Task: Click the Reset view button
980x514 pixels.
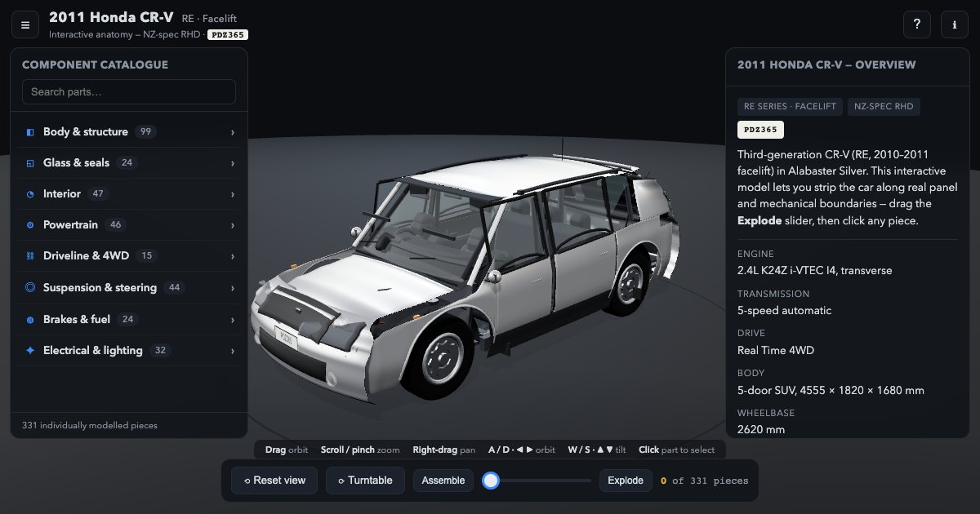Action: click(x=274, y=481)
